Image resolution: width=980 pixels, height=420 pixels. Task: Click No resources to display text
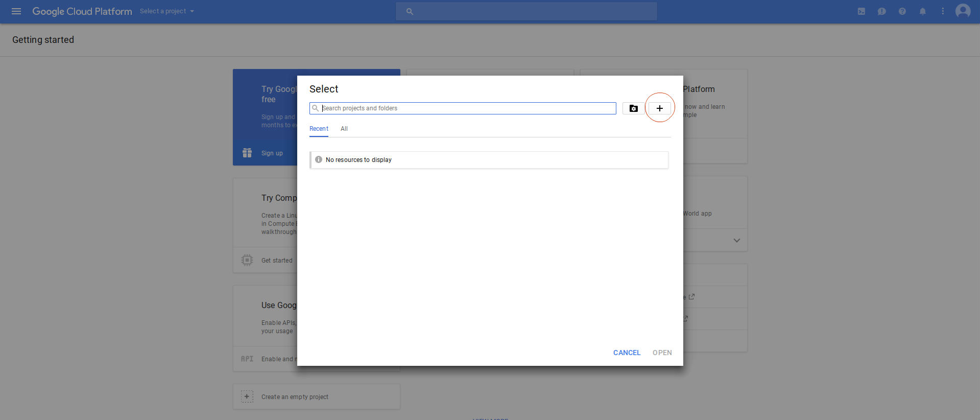point(358,160)
